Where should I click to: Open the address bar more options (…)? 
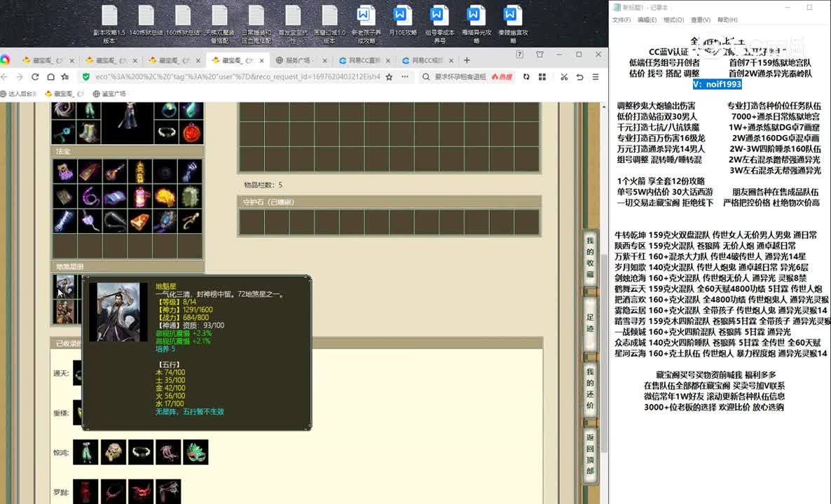(405, 77)
